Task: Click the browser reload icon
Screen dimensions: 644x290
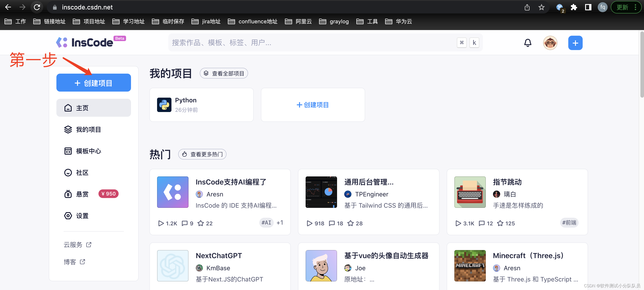Action: 37,7
